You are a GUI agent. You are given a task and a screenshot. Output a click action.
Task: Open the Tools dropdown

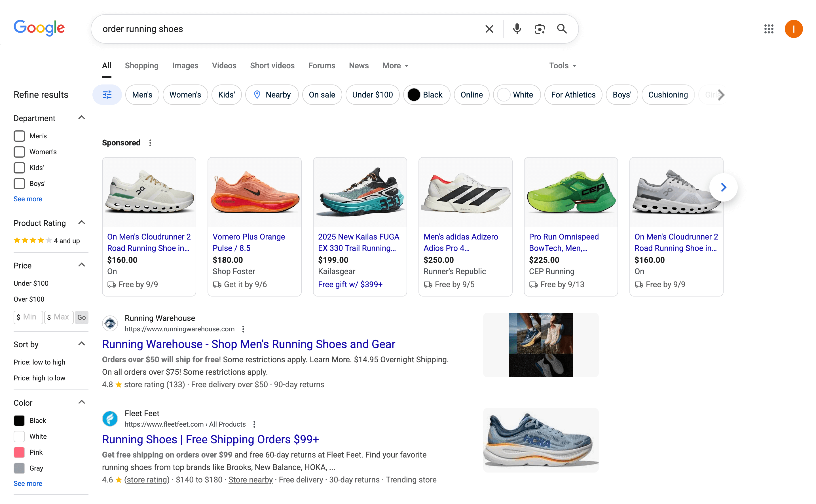[x=563, y=66]
